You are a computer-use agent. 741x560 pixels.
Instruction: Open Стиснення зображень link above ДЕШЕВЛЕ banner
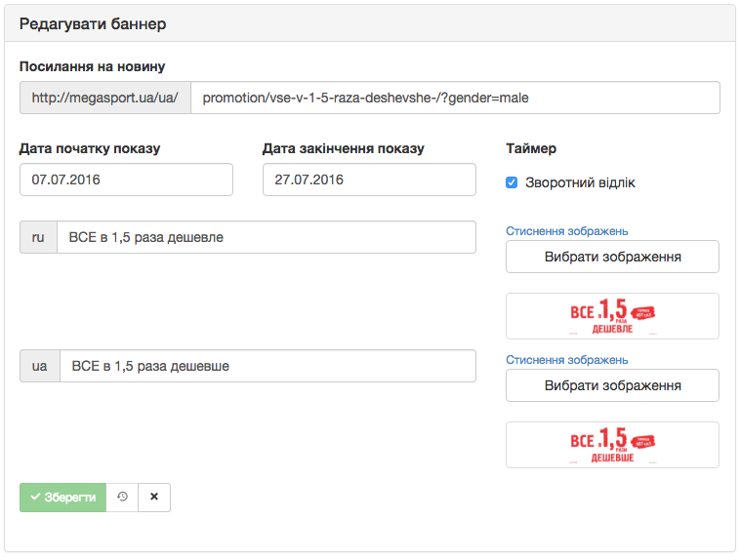point(566,231)
